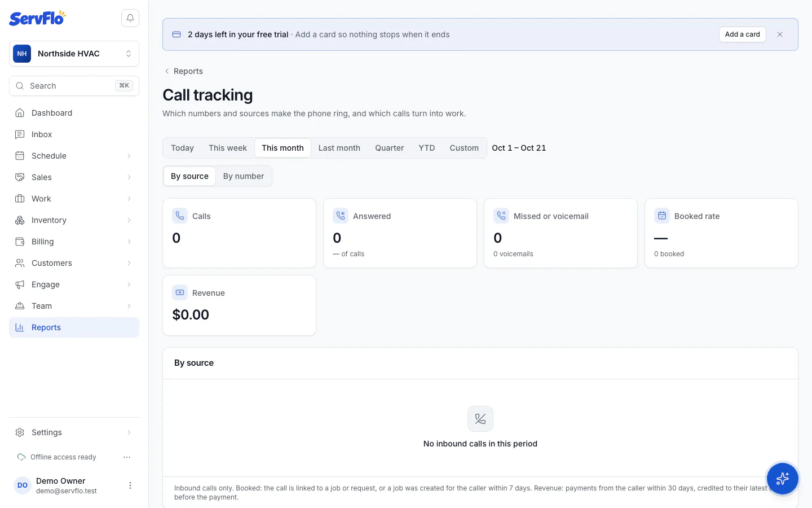
Task: Click the Work briefcase icon
Action: point(20,199)
